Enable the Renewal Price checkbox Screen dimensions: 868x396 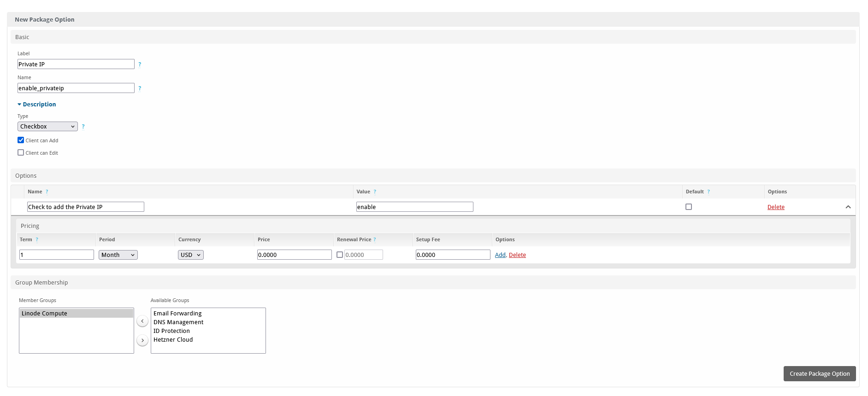(x=340, y=255)
